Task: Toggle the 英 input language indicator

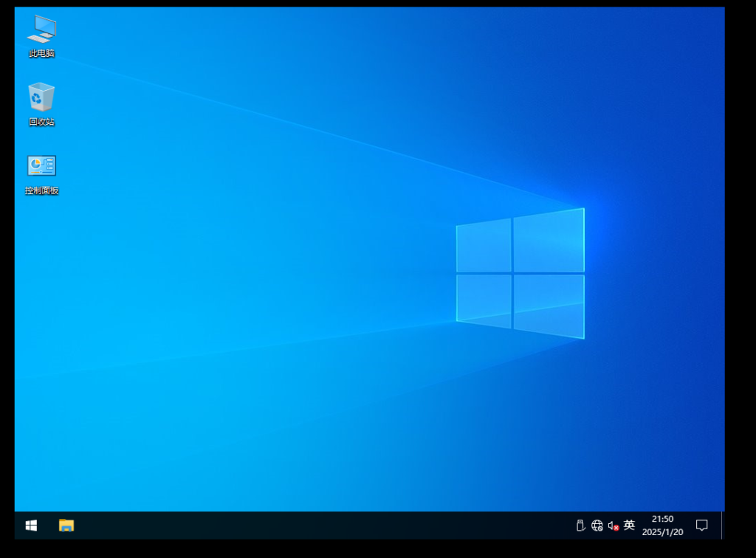Action: pyautogui.click(x=629, y=526)
